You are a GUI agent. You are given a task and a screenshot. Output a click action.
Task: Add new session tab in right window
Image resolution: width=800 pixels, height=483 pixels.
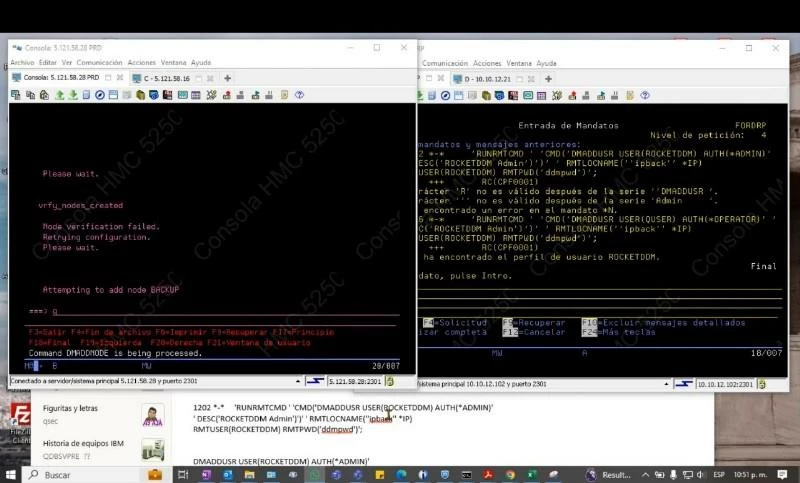click(x=548, y=79)
